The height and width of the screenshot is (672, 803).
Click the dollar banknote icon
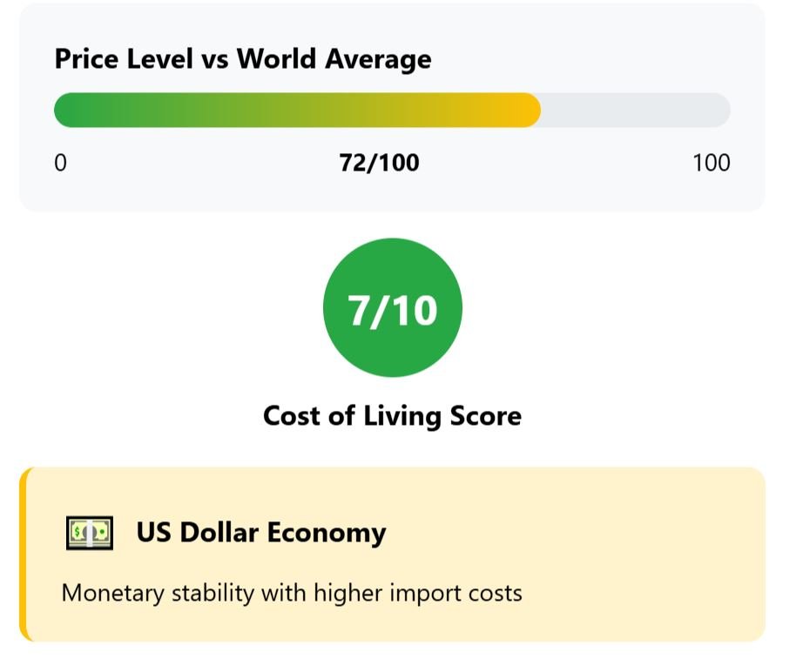point(90,533)
